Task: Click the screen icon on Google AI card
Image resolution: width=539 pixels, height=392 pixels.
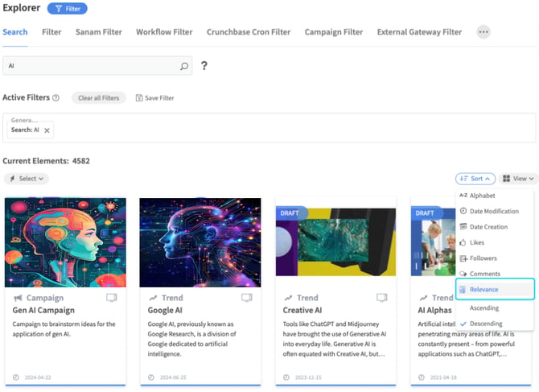Action: 246,298
